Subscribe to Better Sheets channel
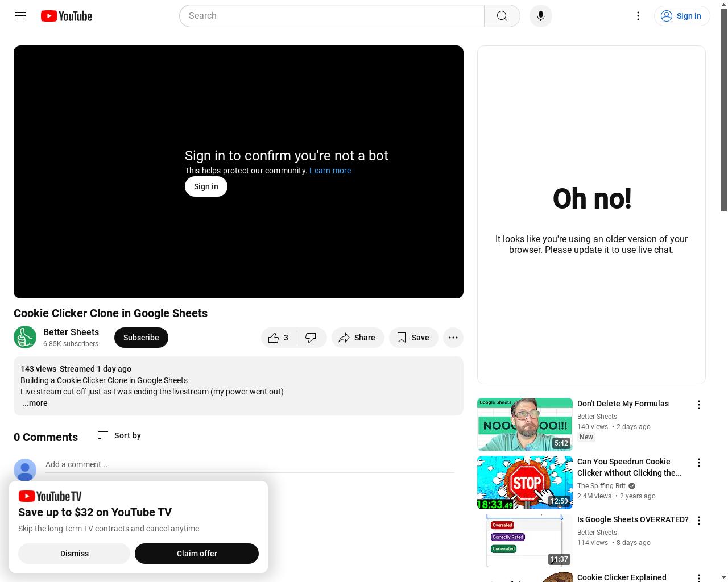Viewport: 728px width, 582px height. click(141, 338)
